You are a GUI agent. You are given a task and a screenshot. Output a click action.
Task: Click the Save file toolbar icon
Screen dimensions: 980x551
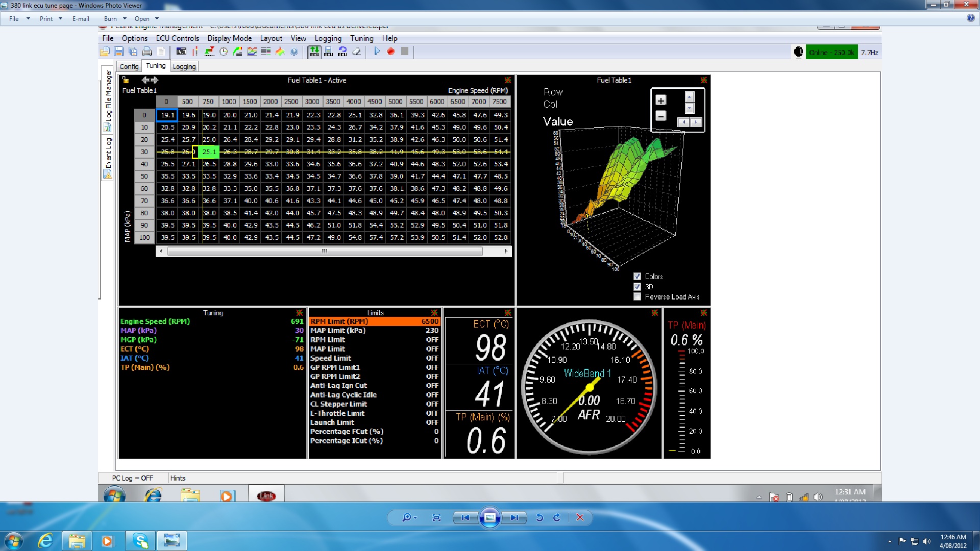coord(119,52)
